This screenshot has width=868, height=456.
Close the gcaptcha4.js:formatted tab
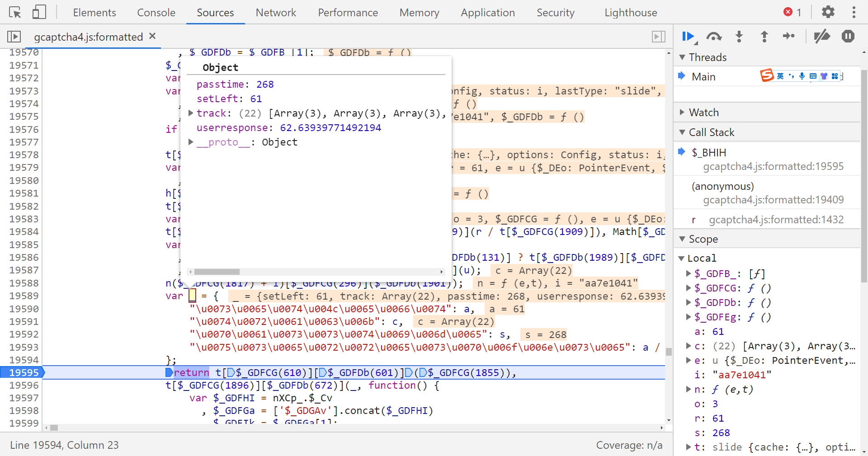pos(152,36)
